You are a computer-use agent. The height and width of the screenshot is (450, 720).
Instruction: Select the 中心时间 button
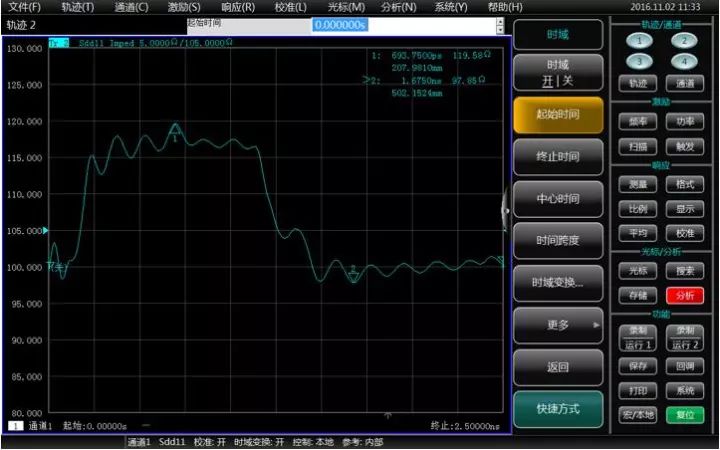tap(558, 199)
